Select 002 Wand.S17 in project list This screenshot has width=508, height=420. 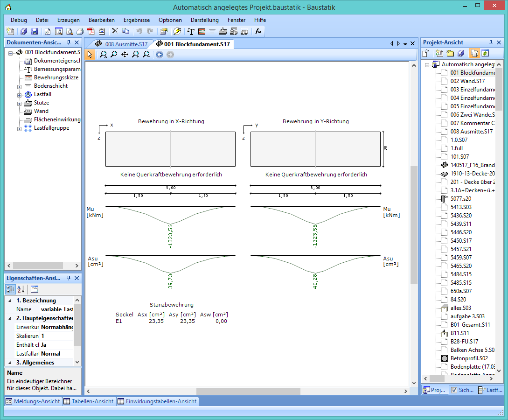467,81
